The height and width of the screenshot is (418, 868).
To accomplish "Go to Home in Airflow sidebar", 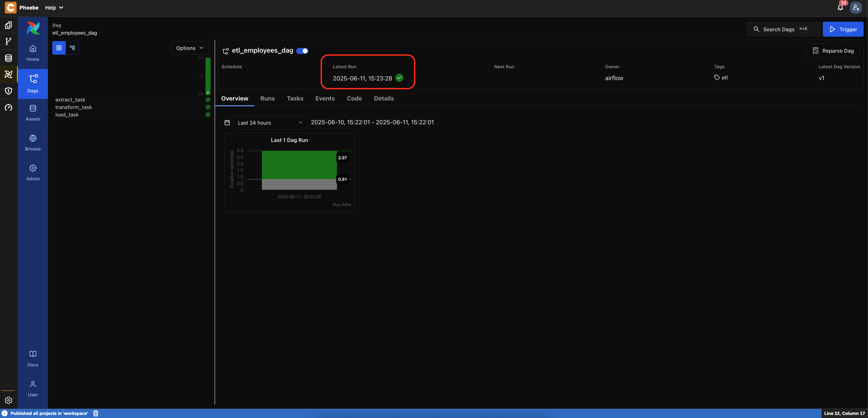I will click(x=33, y=53).
